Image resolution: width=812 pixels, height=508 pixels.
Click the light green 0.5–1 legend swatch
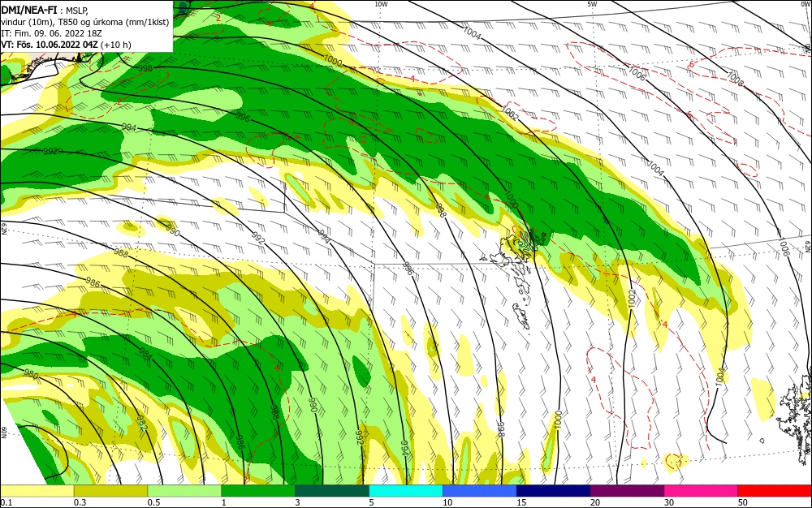pyautogui.click(x=184, y=491)
